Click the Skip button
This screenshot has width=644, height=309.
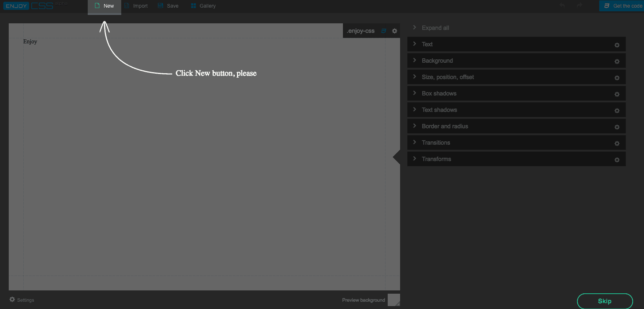(x=605, y=301)
